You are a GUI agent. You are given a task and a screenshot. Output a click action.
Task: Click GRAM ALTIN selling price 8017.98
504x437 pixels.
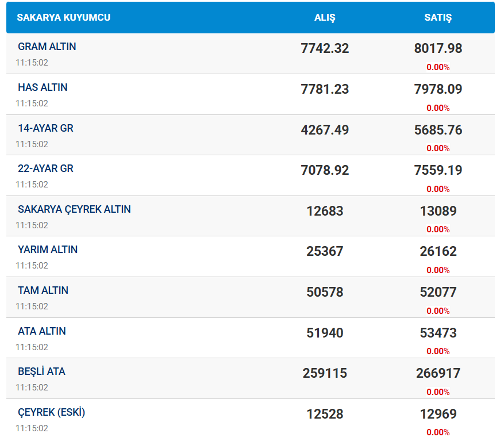coord(438,49)
